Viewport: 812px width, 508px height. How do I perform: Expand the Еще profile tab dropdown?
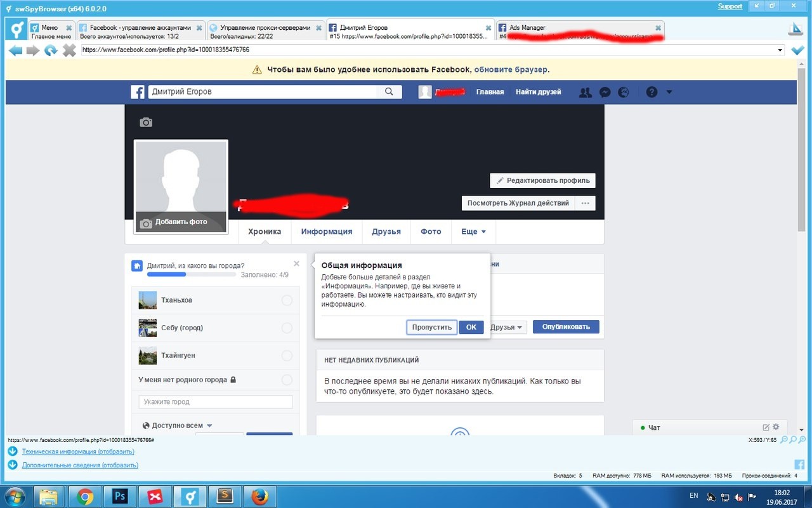(473, 232)
